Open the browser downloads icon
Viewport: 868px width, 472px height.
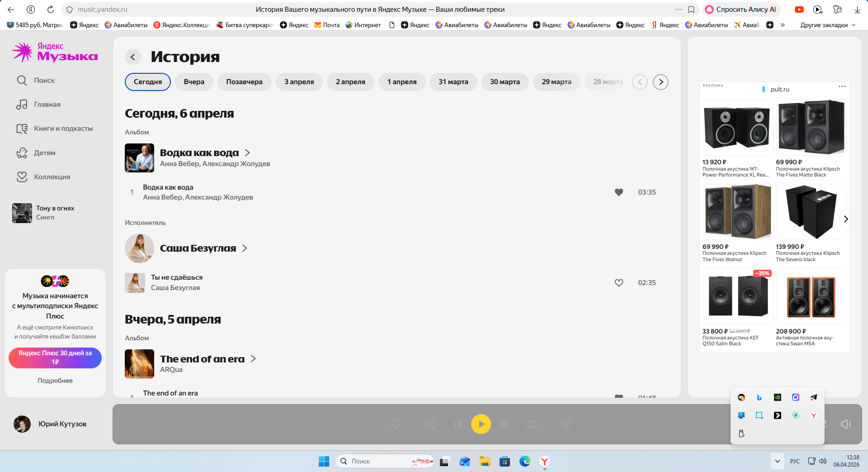(857, 10)
